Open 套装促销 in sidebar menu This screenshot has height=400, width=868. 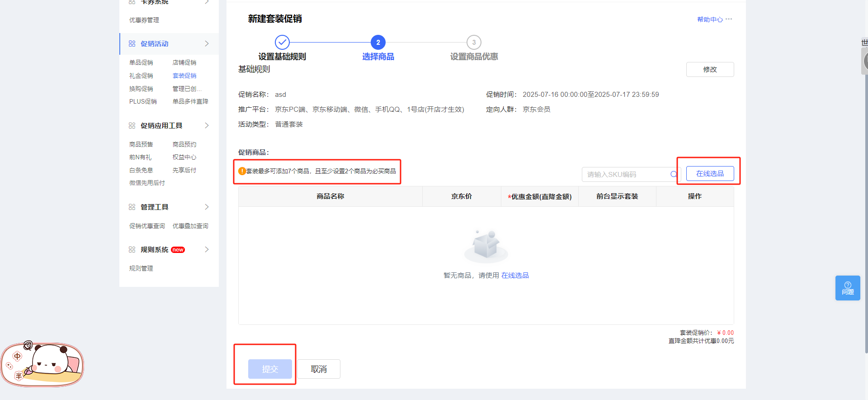click(184, 76)
